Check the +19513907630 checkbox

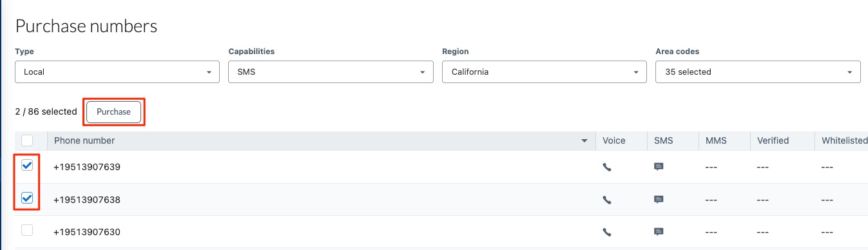click(27, 230)
